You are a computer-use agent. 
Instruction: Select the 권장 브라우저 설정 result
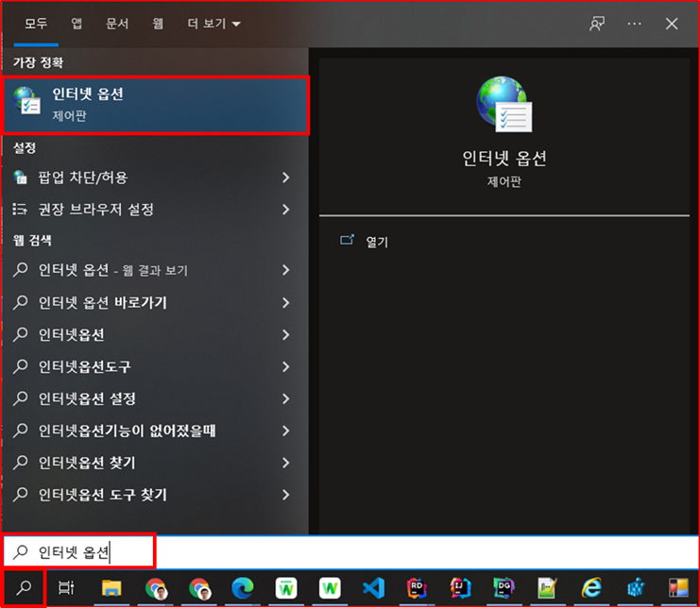point(155,210)
